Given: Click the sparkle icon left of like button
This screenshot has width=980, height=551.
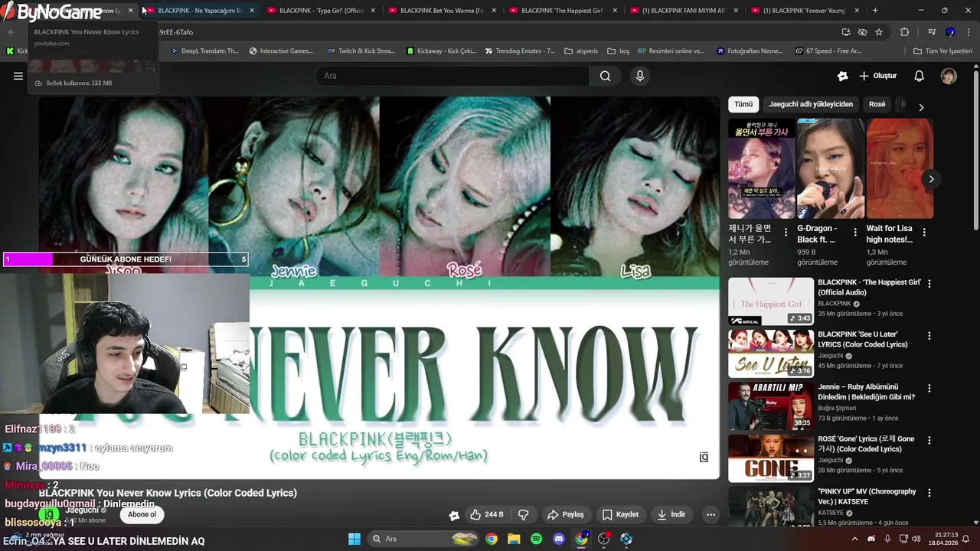Looking at the screenshot, I should pyautogui.click(x=454, y=515).
